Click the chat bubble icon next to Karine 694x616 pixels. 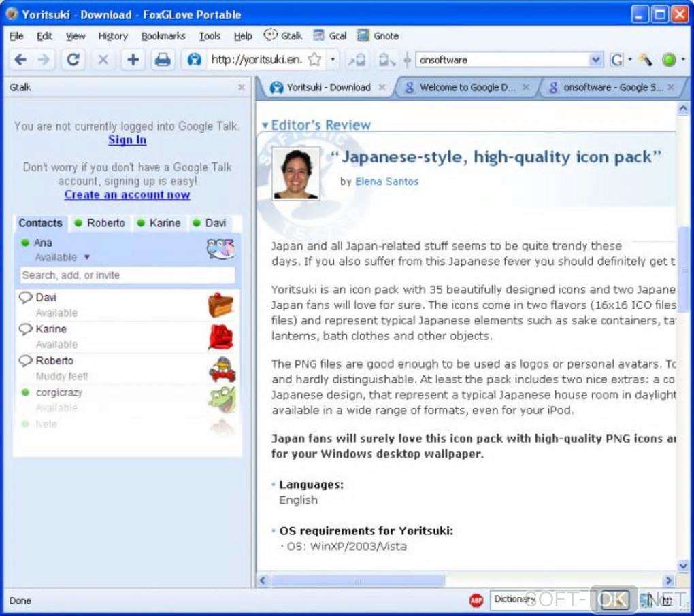point(26,329)
